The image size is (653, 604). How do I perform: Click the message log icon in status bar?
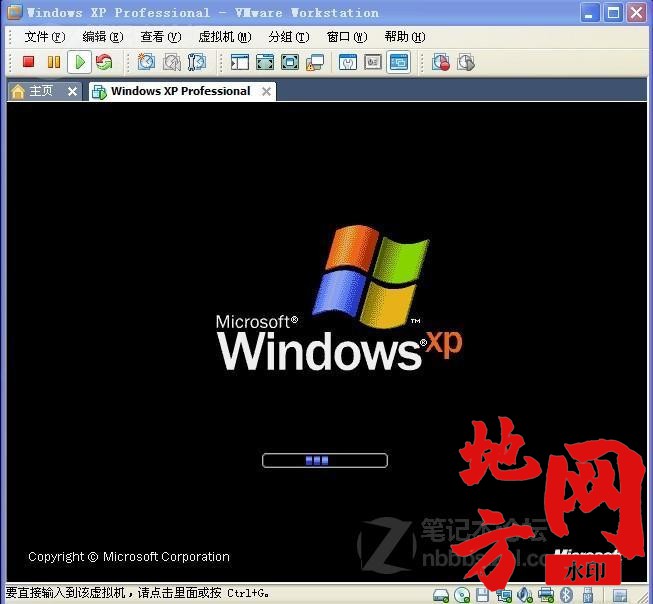click(619, 596)
